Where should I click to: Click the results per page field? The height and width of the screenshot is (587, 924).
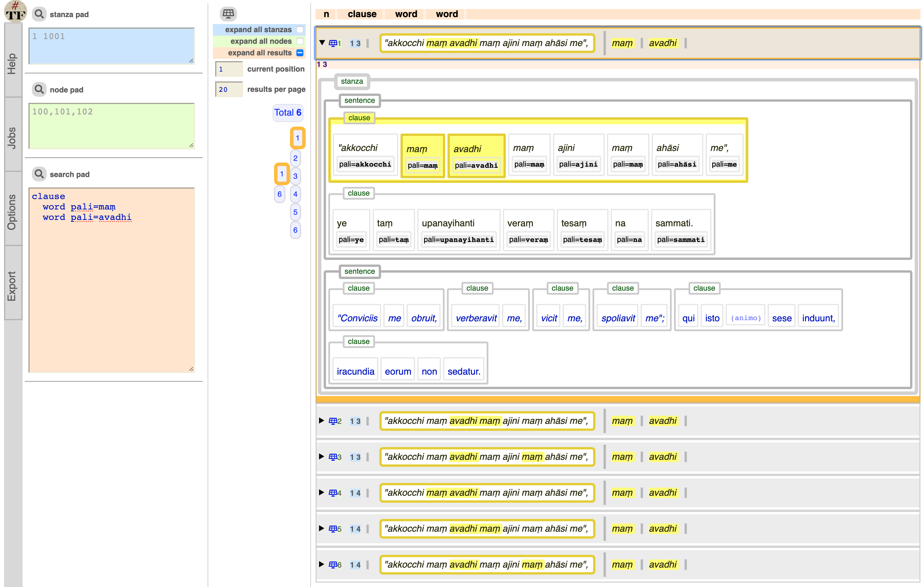pyautogui.click(x=229, y=89)
